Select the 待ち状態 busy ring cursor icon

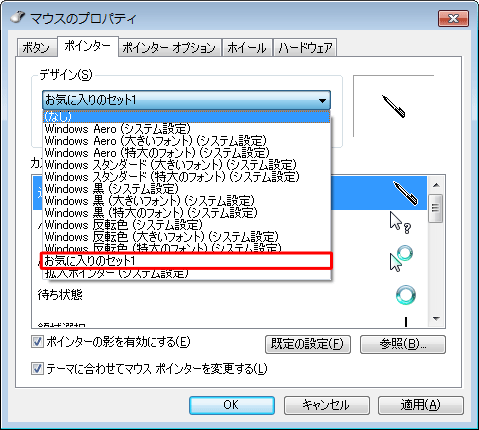click(406, 295)
